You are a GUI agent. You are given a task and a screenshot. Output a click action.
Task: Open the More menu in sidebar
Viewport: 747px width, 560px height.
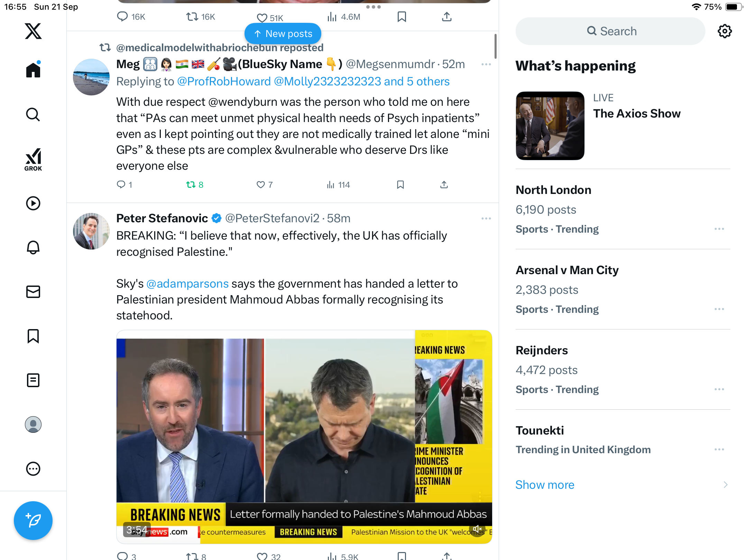click(33, 469)
